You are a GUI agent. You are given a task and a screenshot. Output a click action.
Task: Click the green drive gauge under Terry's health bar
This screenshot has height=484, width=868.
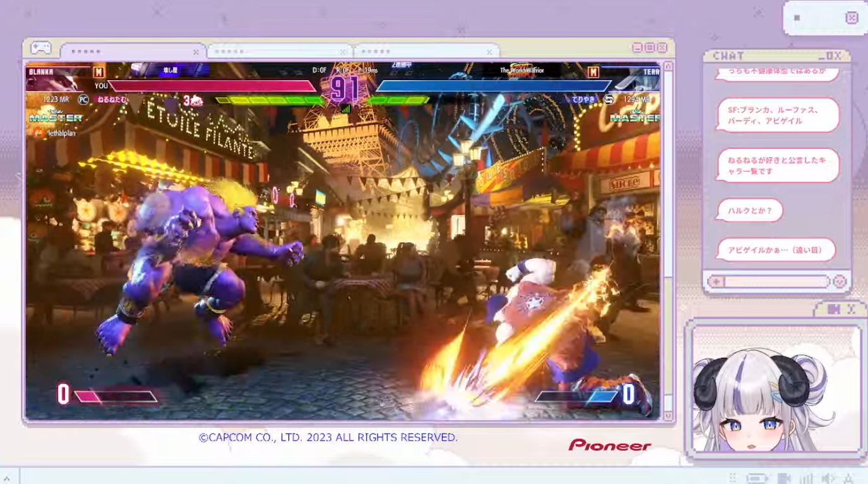(398, 100)
